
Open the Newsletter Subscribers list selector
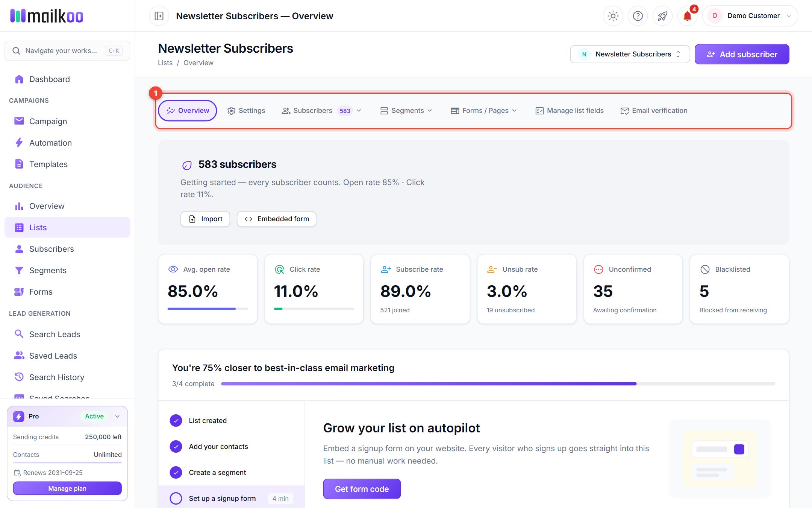coord(630,54)
